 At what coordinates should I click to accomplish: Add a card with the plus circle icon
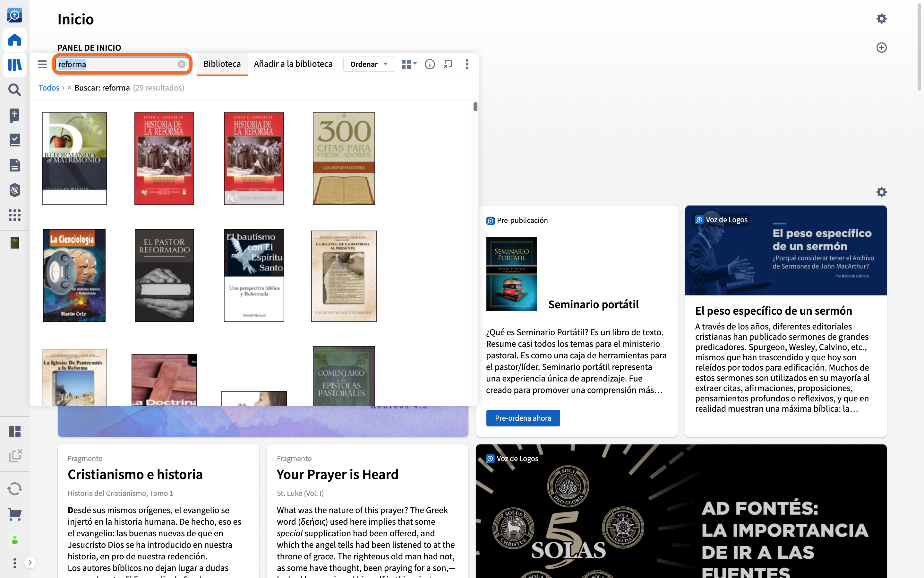tap(881, 48)
